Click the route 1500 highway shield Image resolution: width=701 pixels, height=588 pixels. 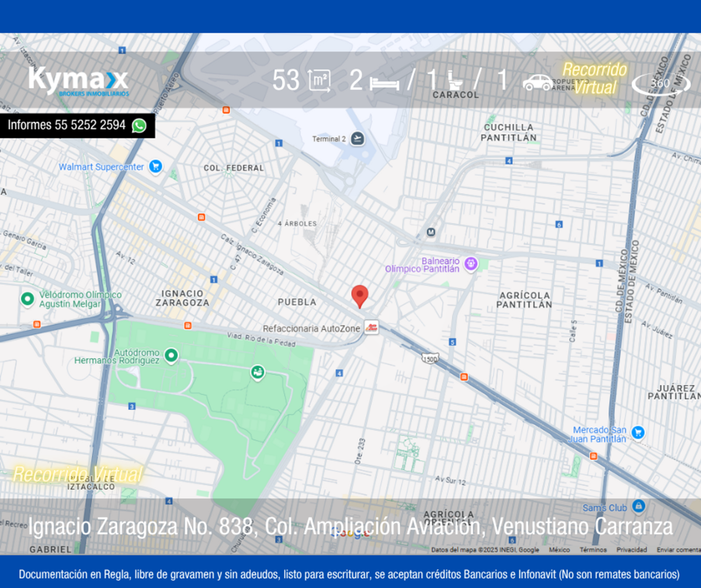point(429,358)
